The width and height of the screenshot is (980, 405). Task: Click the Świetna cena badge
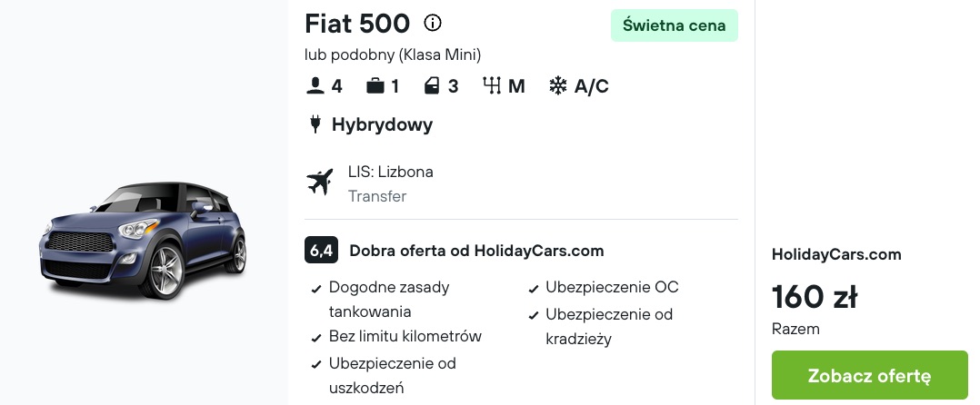(674, 25)
